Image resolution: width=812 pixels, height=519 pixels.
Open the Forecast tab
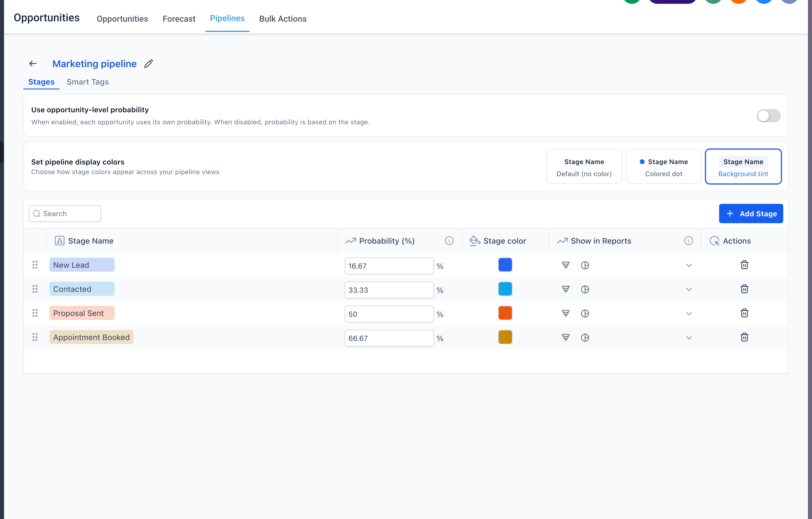click(179, 19)
